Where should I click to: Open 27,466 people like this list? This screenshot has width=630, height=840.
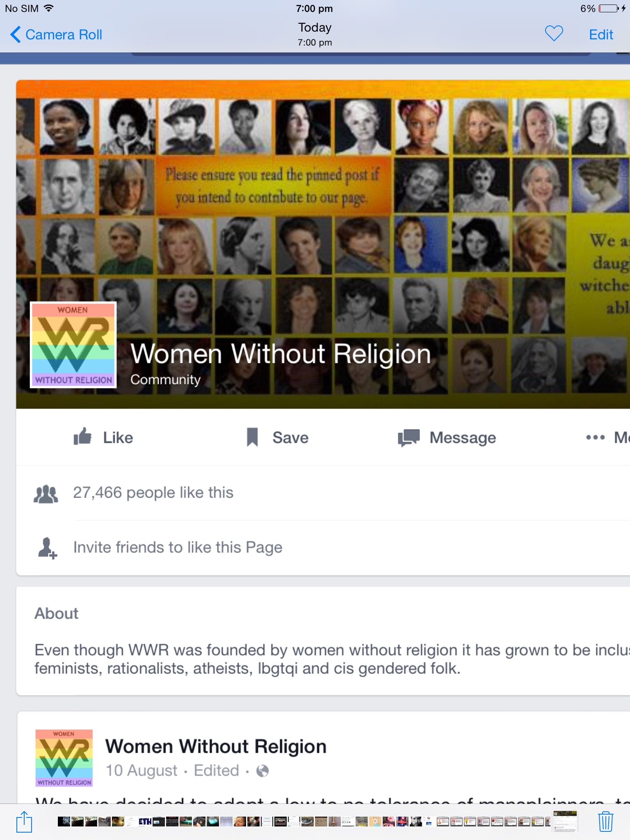[x=153, y=493]
